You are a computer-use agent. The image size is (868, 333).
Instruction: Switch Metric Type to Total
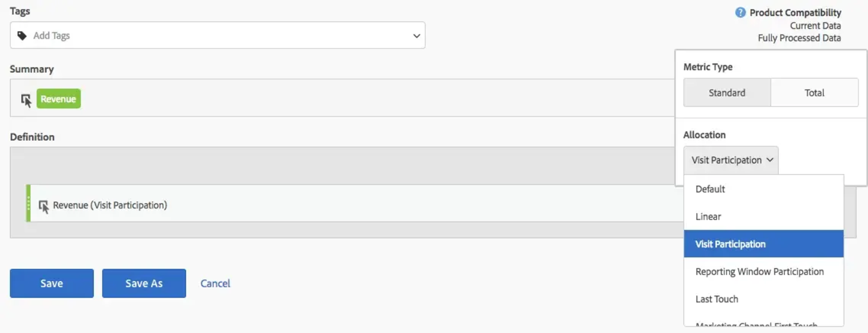(x=814, y=92)
